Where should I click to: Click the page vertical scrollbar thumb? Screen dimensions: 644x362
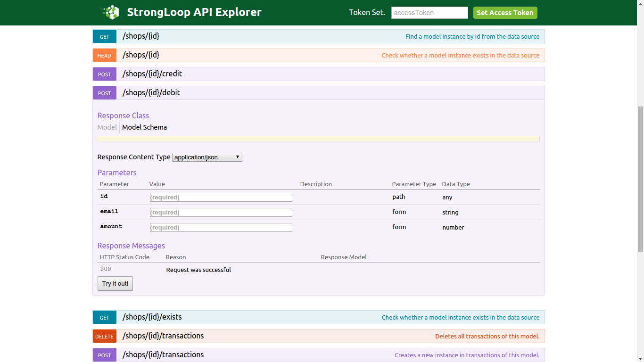point(640,180)
